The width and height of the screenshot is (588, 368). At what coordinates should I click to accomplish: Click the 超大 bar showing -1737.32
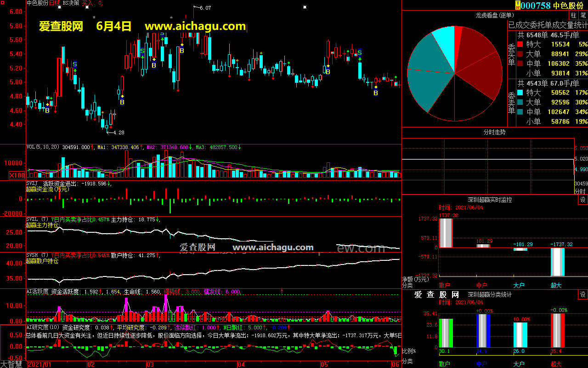558,262
